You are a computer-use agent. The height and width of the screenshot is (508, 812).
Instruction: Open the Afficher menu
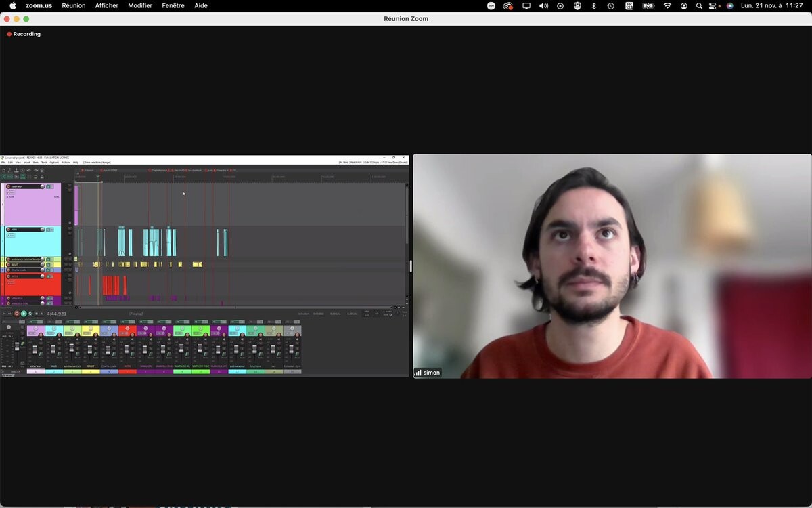tap(106, 6)
